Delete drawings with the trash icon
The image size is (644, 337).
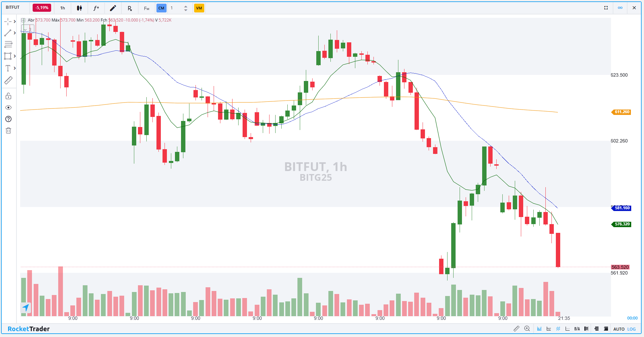click(x=8, y=131)
